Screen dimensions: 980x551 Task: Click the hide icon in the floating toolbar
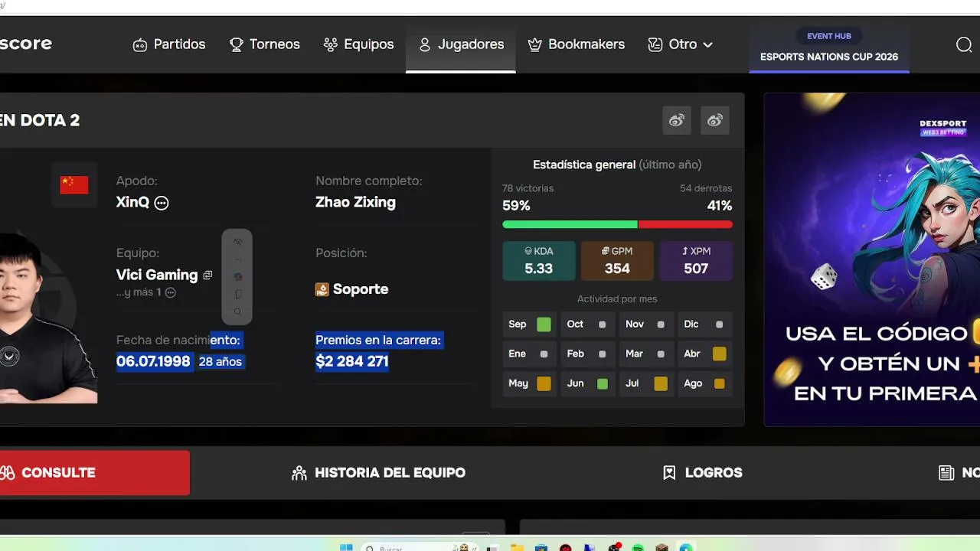tap(237, 242)
